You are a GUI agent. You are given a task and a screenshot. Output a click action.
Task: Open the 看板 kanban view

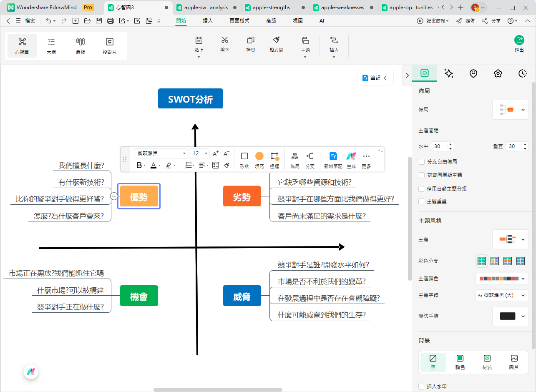pos(80,45)
